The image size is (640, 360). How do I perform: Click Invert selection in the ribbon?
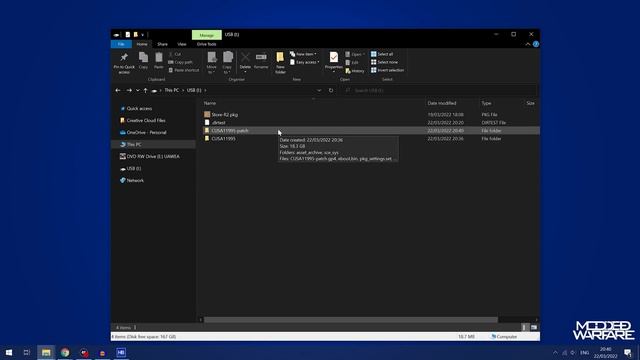[x=387, y=70]
